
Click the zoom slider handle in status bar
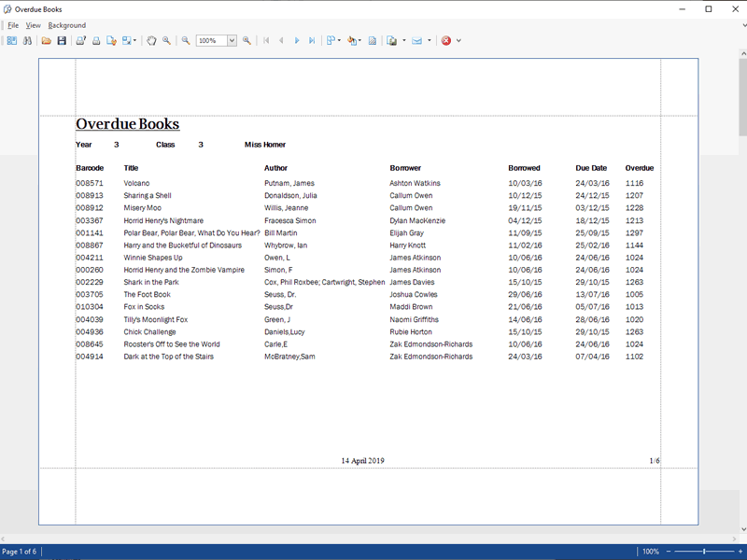(705, 552)
